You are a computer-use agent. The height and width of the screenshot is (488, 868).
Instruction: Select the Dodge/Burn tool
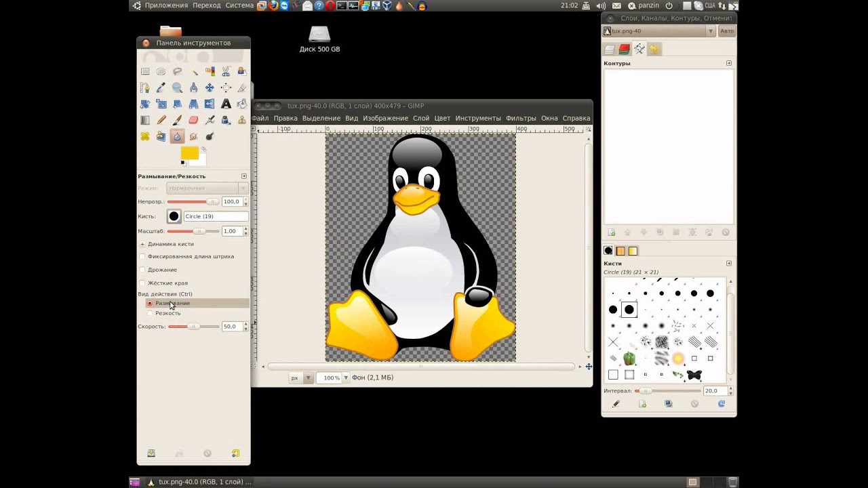click(210, 136)
